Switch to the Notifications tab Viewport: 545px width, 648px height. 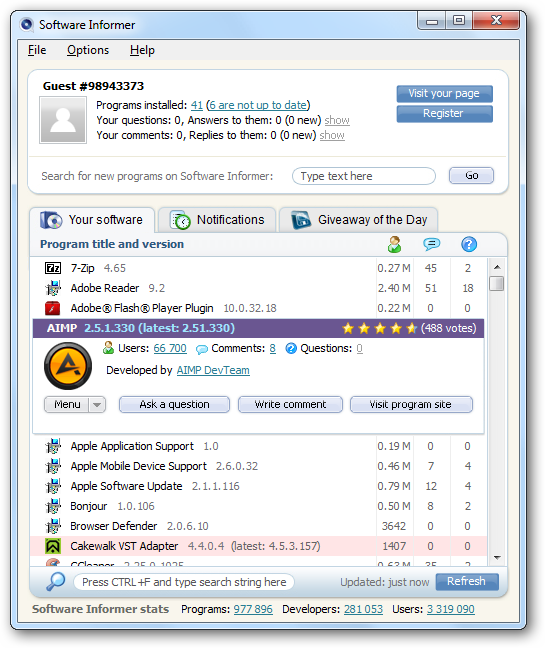217,220
